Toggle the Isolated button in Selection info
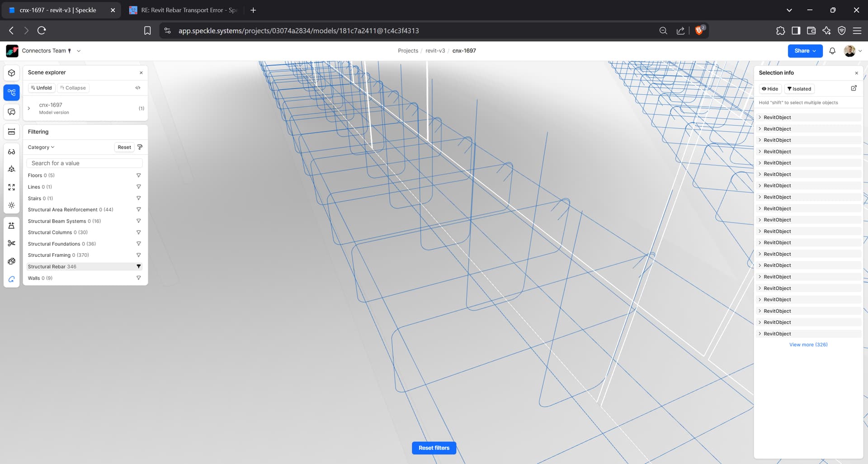 pyautogui.click(x=799, y=89)
